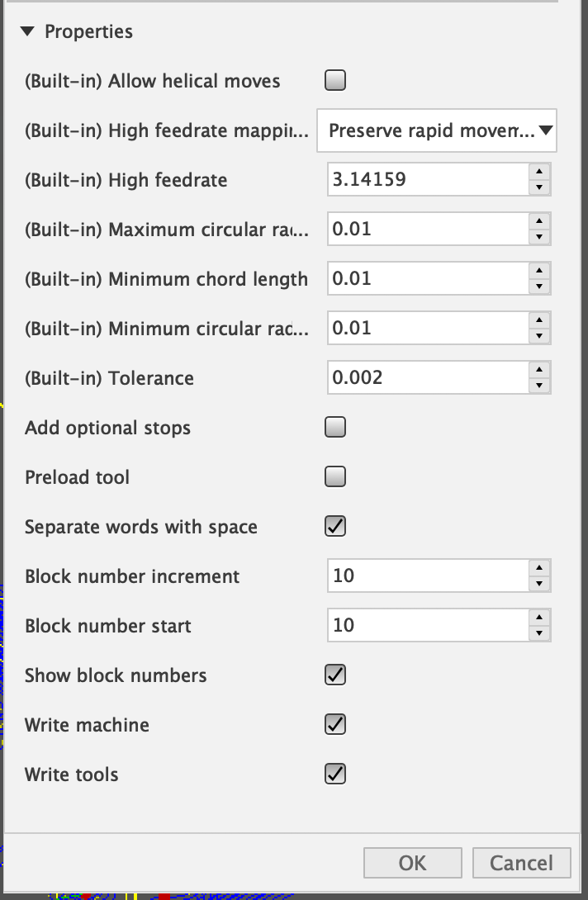Viewport: 588px width, 900px height.
Task: Increase High feedrate with up arrow
Action: point(539,172)
